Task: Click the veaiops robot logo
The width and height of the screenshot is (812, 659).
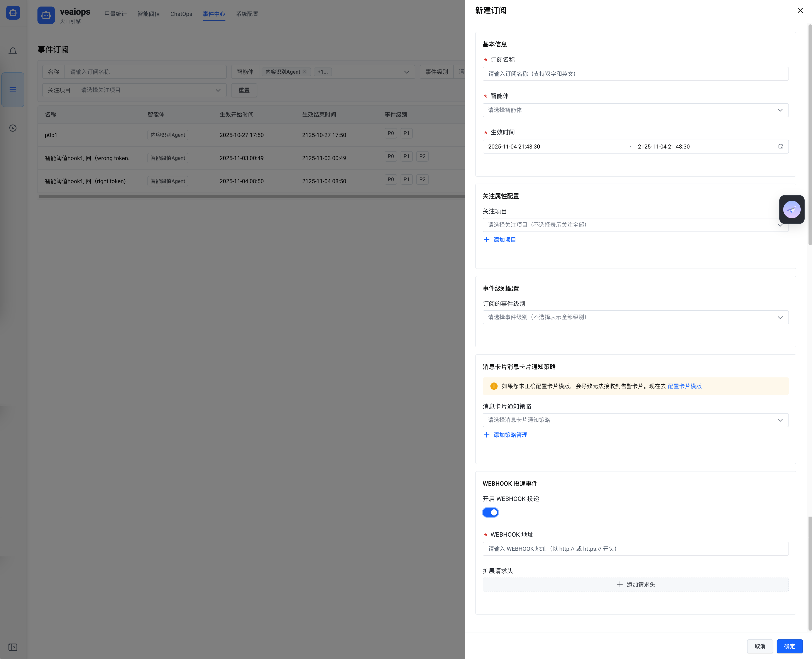Action: point(46,15)
